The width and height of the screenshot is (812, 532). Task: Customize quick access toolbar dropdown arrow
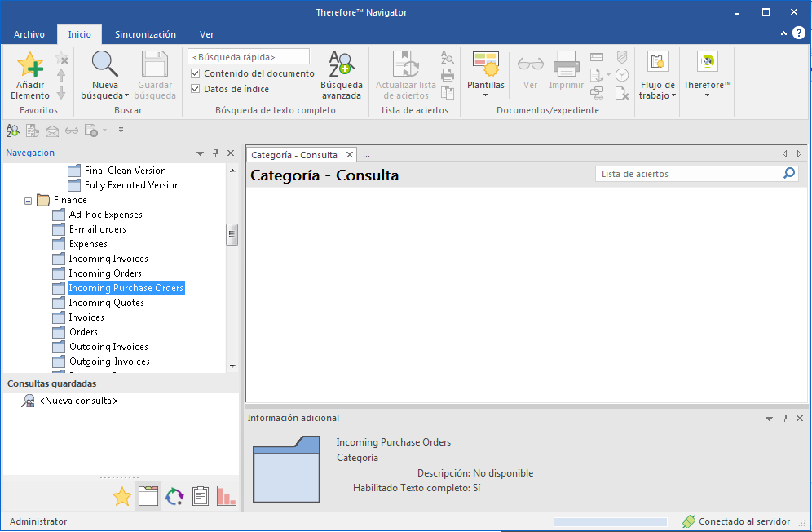click(121, 131)
